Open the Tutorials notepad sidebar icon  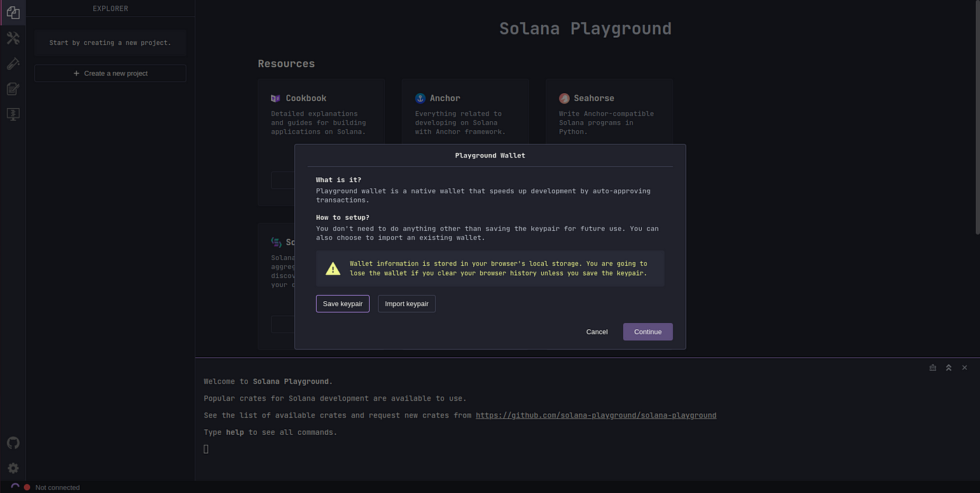pyautogui.click(x=13, y=89)
